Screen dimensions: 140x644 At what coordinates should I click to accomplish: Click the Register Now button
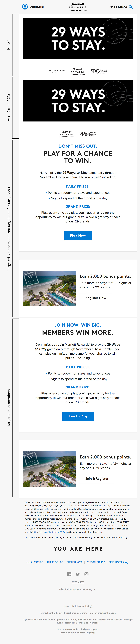[x=96, y=298]
